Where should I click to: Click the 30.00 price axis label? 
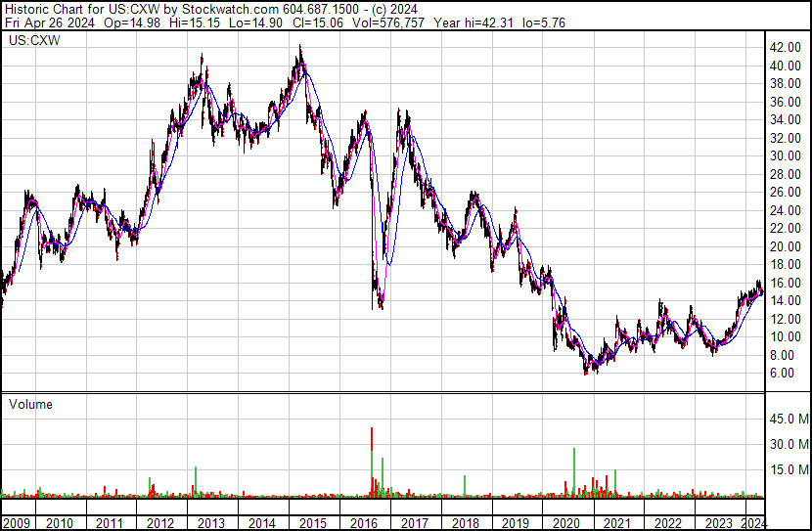(x=786, y=156)
